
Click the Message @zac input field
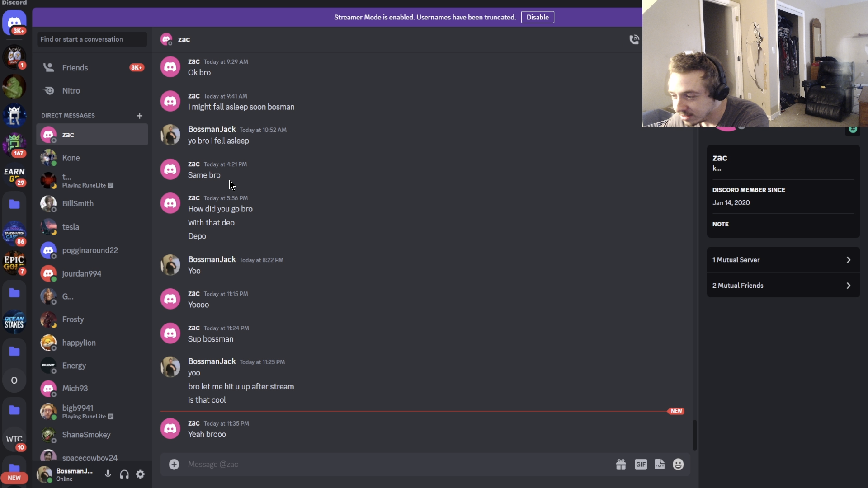398,465
